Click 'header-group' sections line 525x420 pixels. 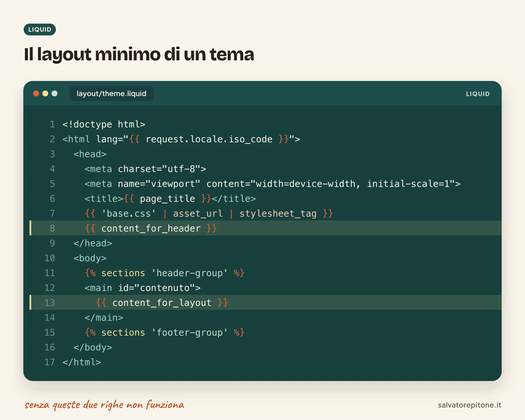point(164,273)
